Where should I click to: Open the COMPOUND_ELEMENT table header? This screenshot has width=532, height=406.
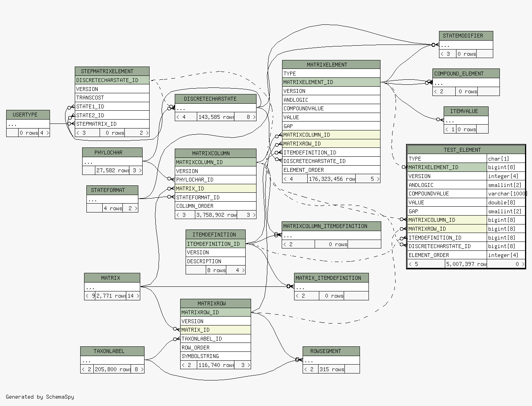click(x=466, y=74)
